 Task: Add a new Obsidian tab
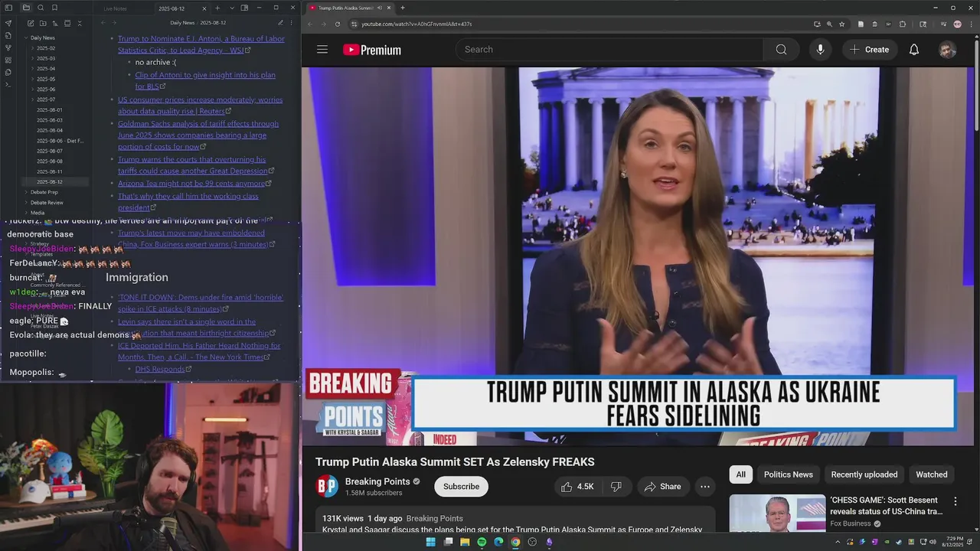(217, 8)
